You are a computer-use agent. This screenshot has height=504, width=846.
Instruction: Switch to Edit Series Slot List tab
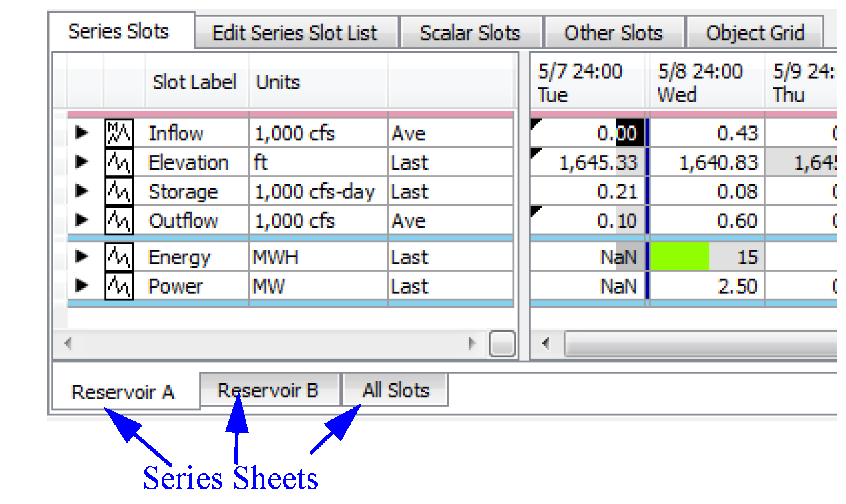point(294,33)
